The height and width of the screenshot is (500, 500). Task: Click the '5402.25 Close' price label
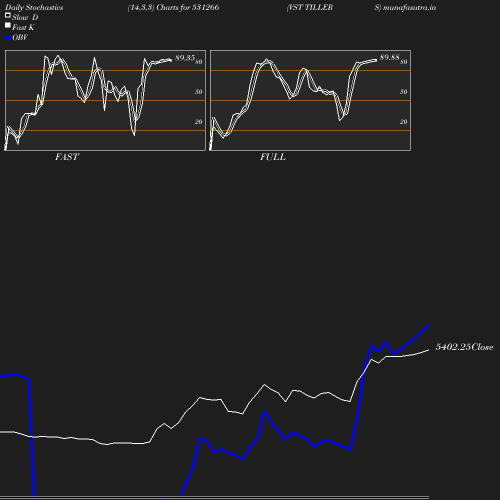click(464, 347)
